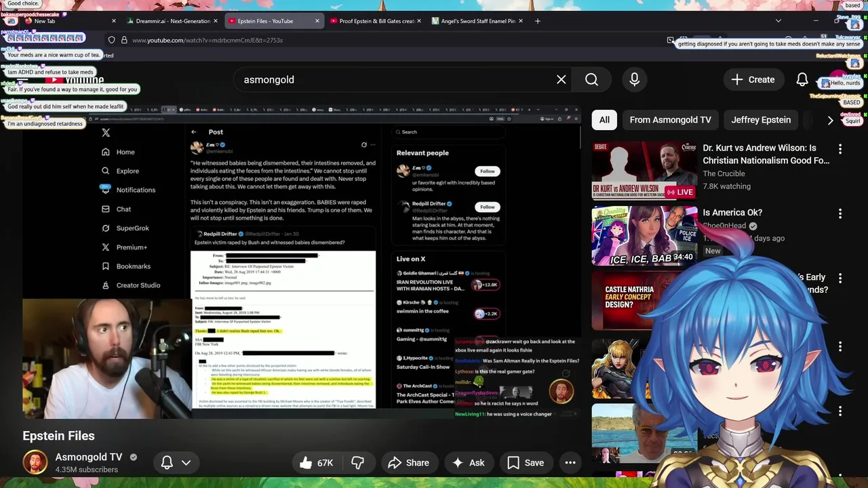868x488 pixels.
Task: Click the youtube.com address bar URL
Action: click(x=208, y=40)
